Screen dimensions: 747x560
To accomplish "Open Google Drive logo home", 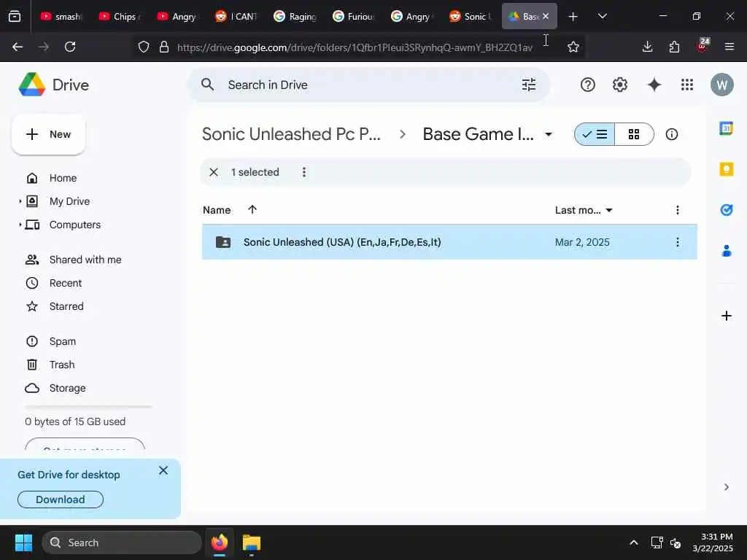I will click(54, 85).
